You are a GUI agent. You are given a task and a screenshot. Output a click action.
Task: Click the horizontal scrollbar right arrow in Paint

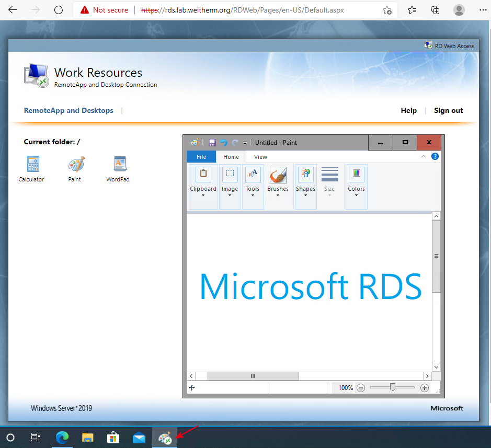tap(427, 376)
